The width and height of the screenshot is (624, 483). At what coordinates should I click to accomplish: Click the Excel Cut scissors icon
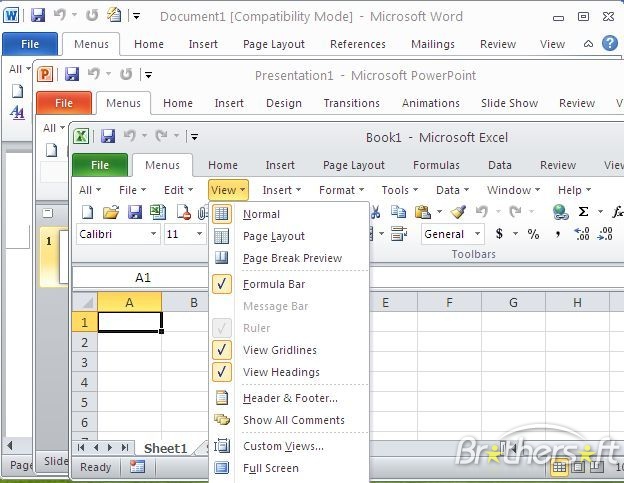(x=375, y=212)
